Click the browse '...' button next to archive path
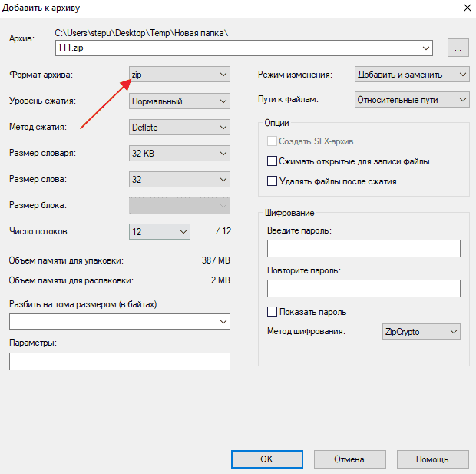This screenshot has width=476, height=474. (458, 48)
